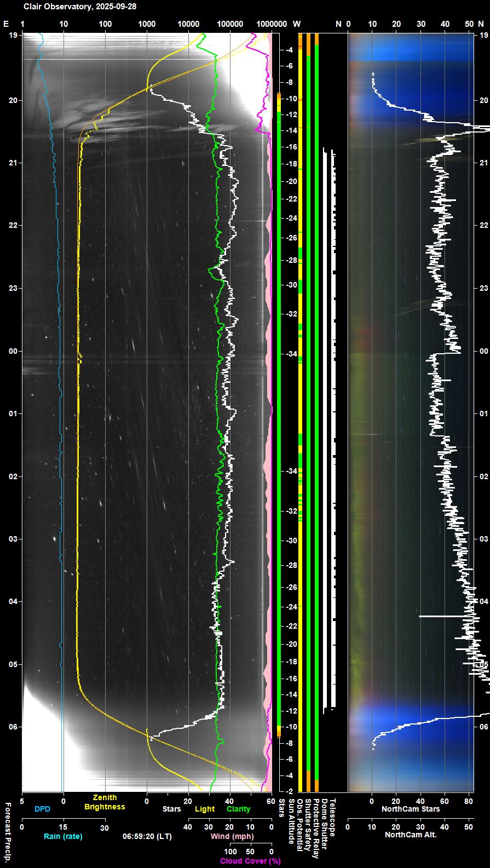Select the Forecast Precip. vertical label
The width and height of the screenshot is (490, 868).
point(8,831)
